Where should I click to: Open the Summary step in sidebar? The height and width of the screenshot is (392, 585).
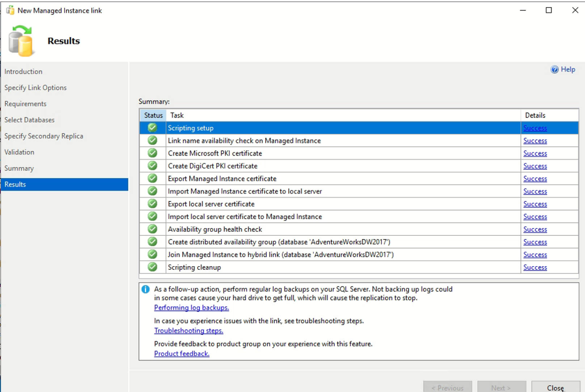point(19,168)
